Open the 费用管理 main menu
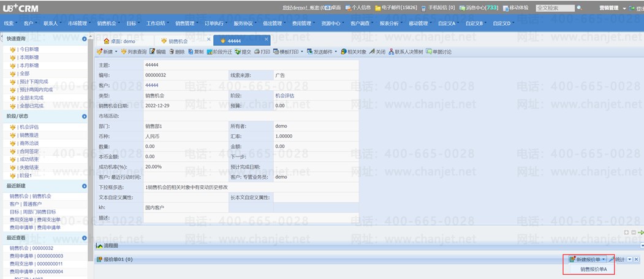 pos(303,23)
